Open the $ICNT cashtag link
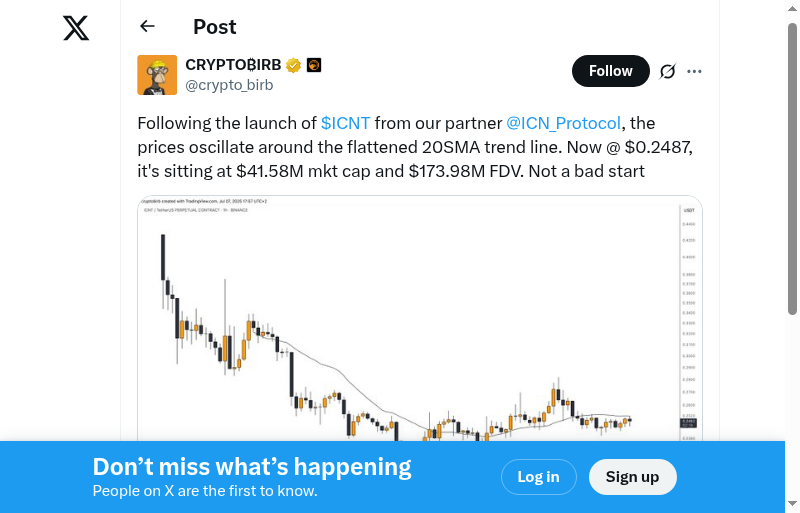Screen dimensions: 800x513 coord(345,123)
